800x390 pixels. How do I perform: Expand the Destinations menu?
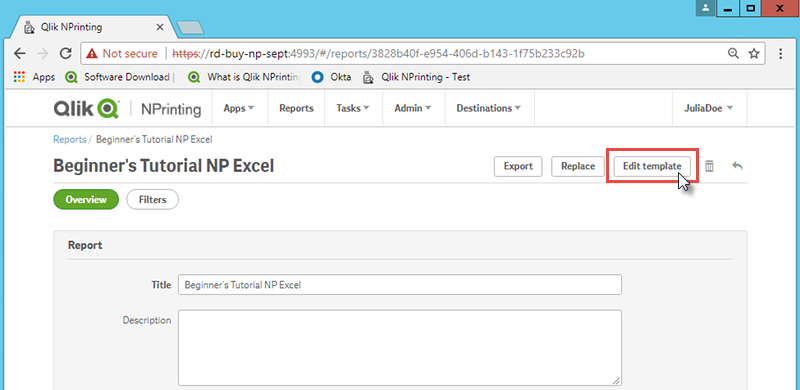click(489, 108)
